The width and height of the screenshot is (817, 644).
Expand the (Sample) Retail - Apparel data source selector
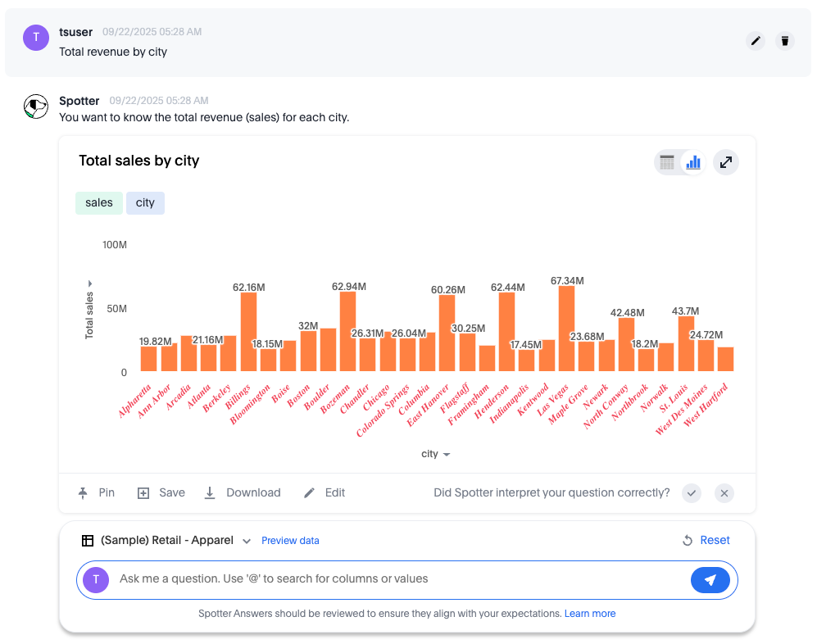point(247,541)
